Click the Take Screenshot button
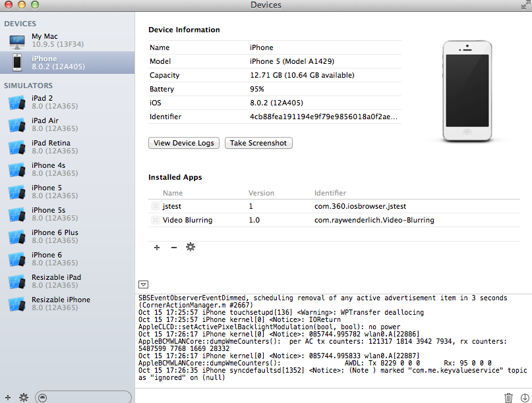 258,143
